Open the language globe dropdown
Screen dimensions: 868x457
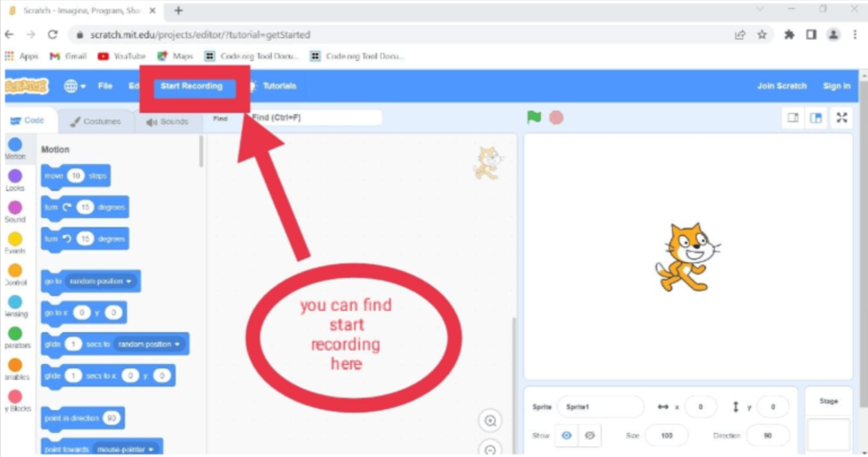pos(74,86)
